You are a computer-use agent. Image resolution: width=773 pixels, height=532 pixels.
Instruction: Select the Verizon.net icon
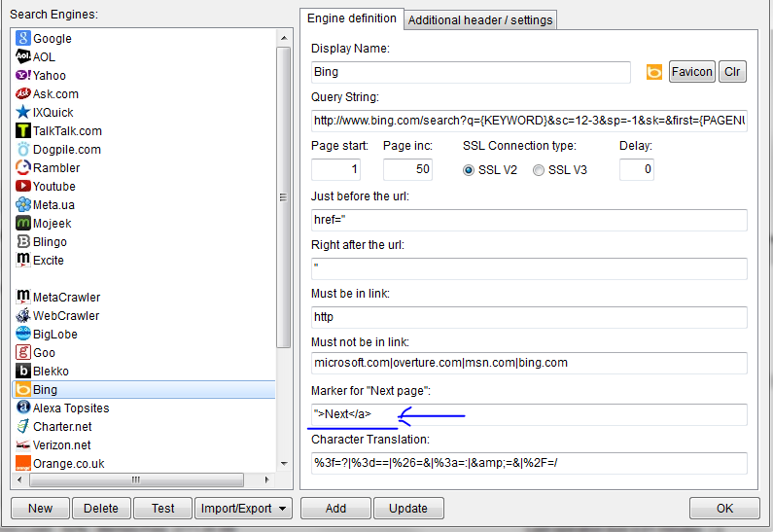(22, 444)
